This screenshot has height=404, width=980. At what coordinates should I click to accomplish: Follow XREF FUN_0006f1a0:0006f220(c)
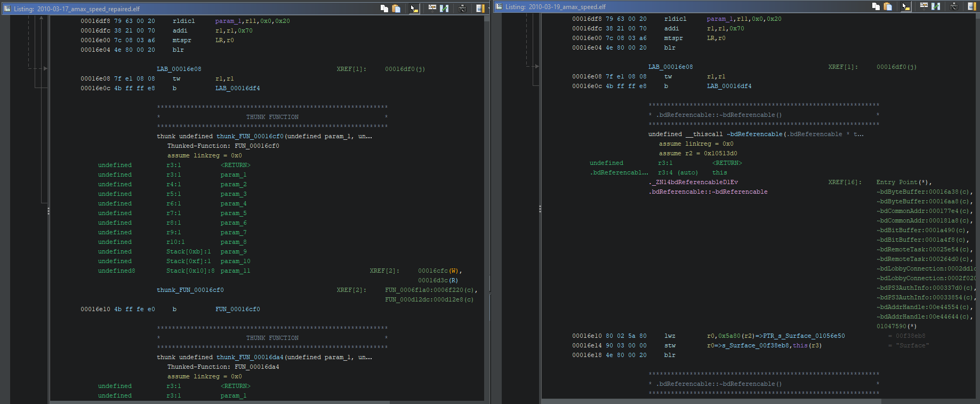point(431,290)
